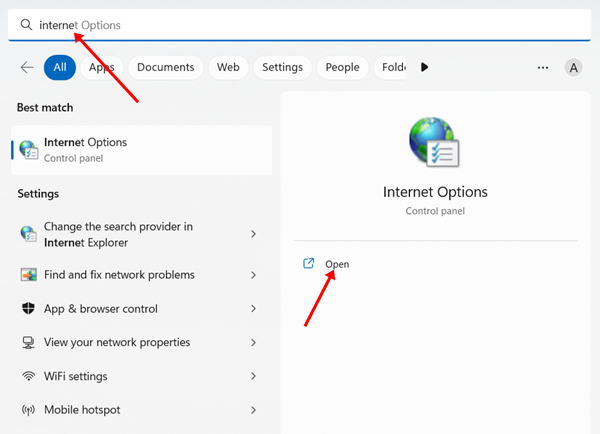Open the three-dot more options menu
Viewport: 600px width, 434px height.
click(543, 67)
